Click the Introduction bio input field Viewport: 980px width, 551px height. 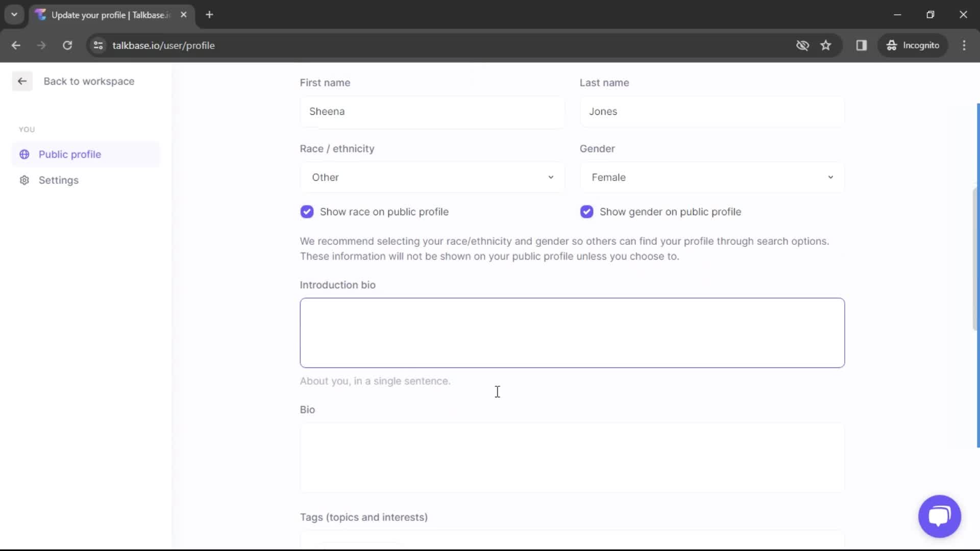click(x=572, y=332)
